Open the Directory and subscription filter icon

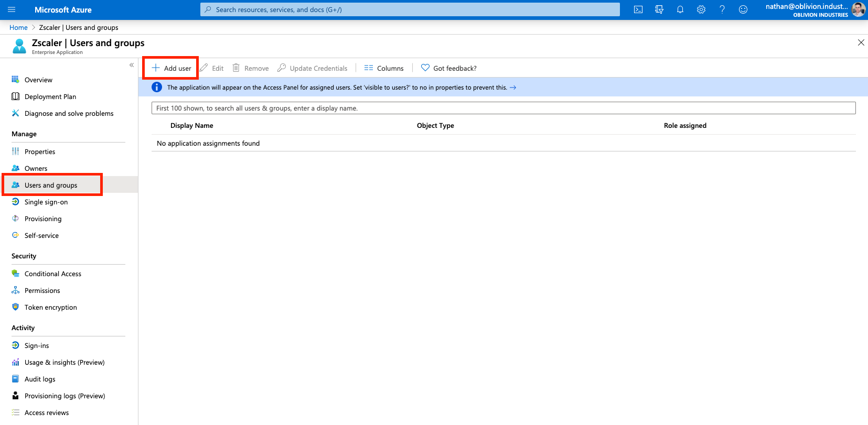(659, 9)
